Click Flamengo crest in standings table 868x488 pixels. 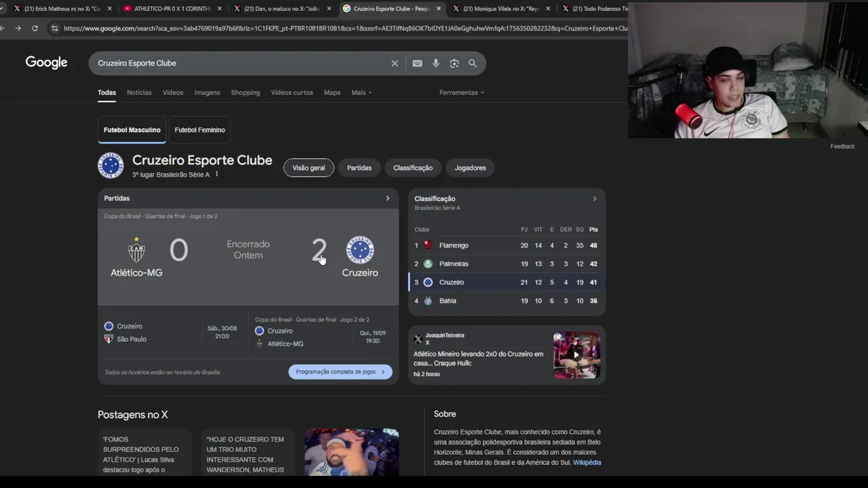click(428, 245)
